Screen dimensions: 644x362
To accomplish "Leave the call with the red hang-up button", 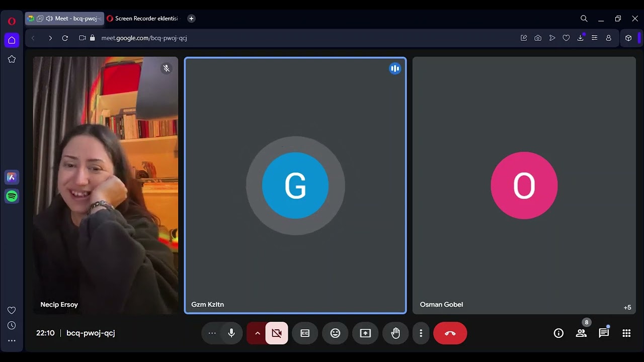I will [450, 333].
